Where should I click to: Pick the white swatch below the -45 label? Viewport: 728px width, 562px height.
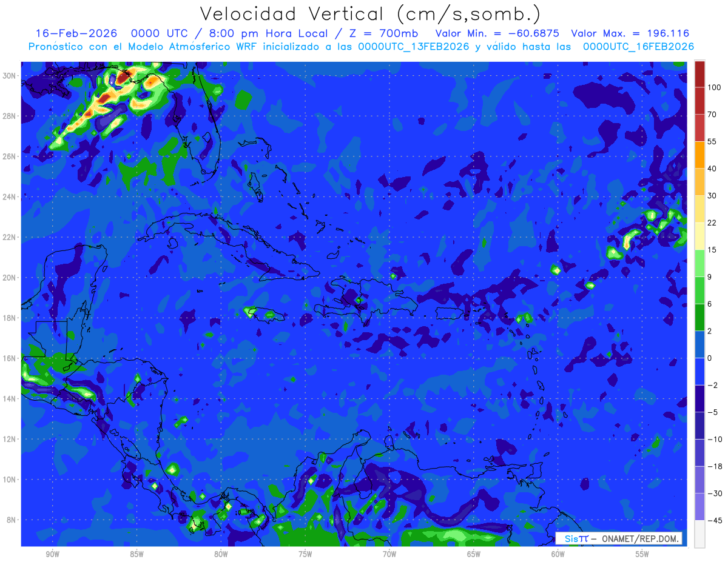pyautogui.click(x=699, y=534)
